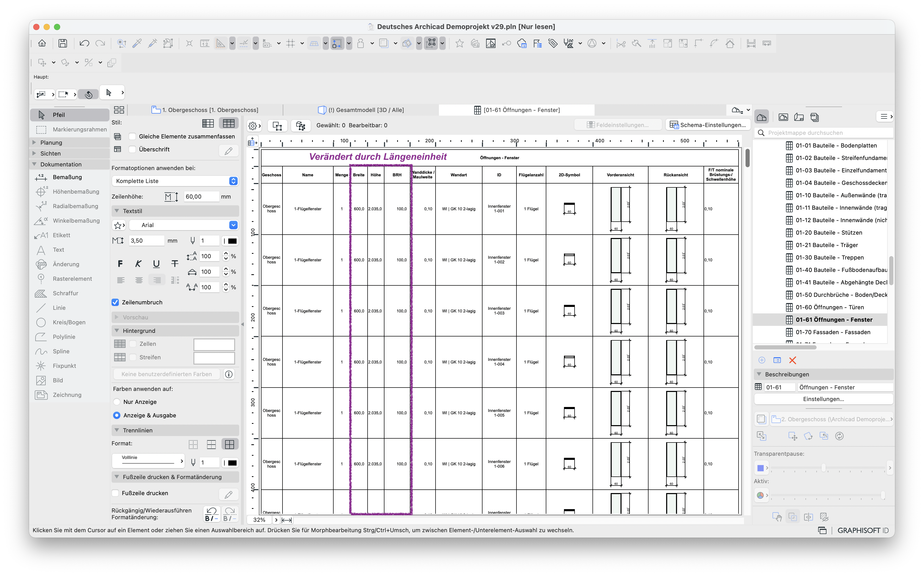Open the tab overview grid icon
924x576 pixels.
[x=119, y=110]
